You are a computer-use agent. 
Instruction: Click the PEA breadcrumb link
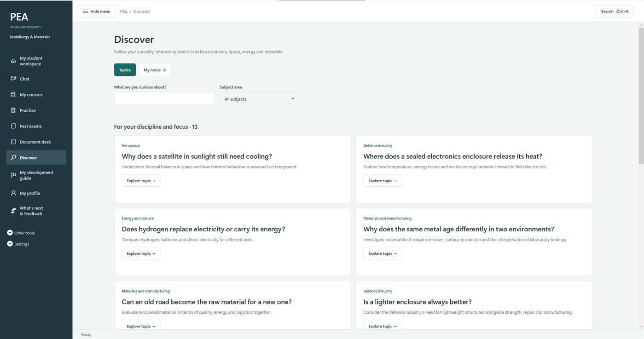click(124, 11)
